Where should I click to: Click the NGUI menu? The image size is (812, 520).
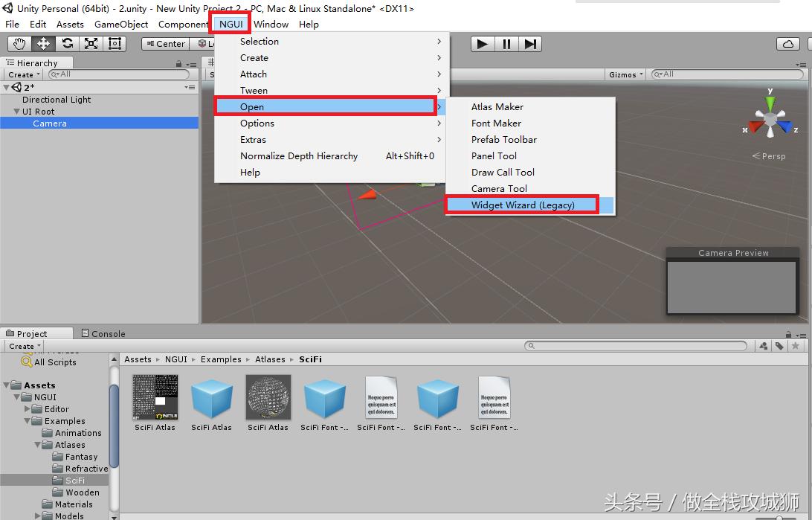[231, 25]
